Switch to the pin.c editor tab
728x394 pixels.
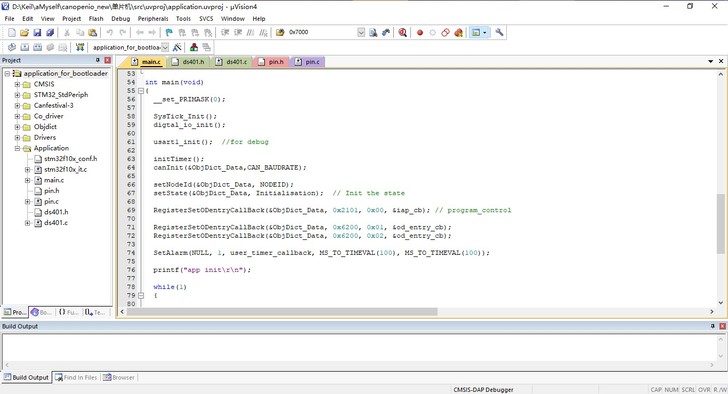pos(307,62)
